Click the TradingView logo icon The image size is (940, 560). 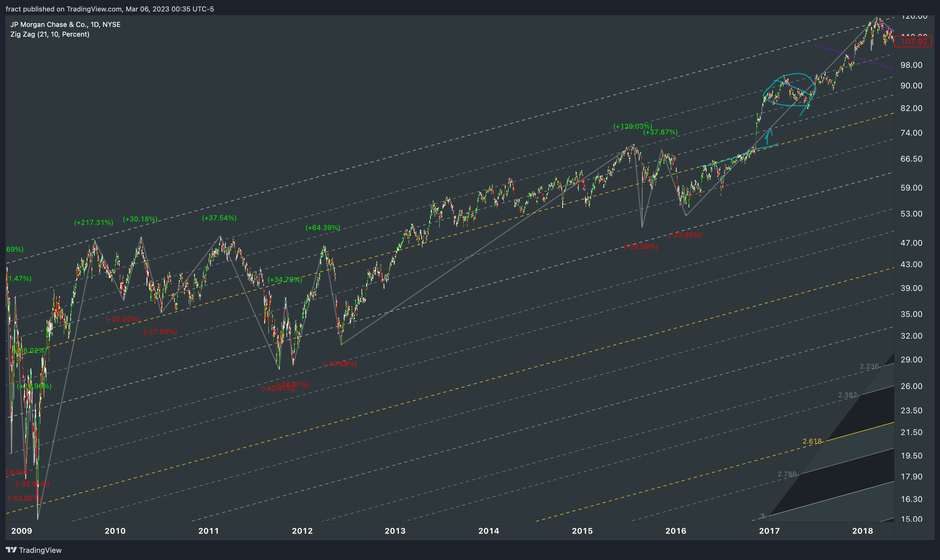[11, 550]
